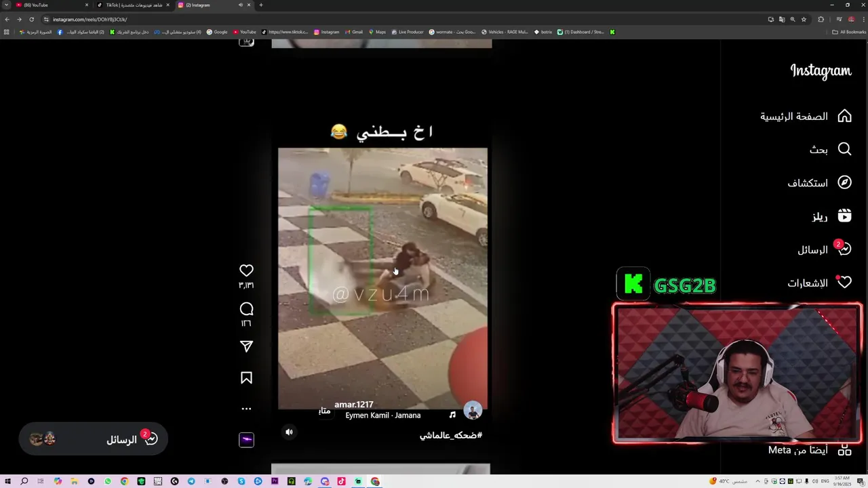Screen dimensions: 868x488
Task: Open the reel audio thumbnail below options
Action: coord(246,440)
